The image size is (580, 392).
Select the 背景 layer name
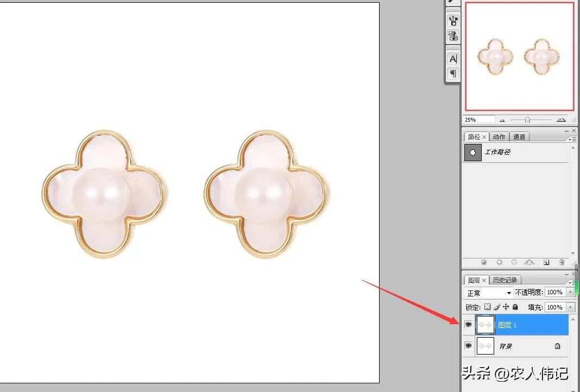tap(506, 346)
